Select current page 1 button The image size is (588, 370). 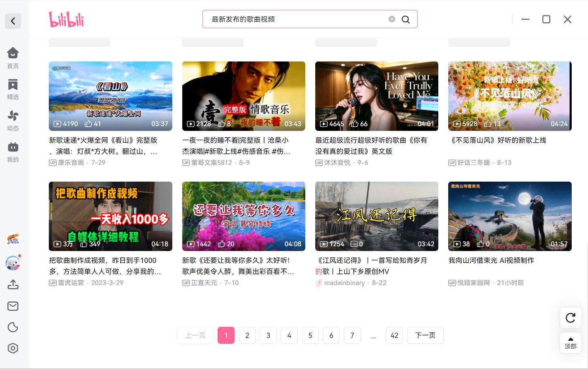pos(226,335)
